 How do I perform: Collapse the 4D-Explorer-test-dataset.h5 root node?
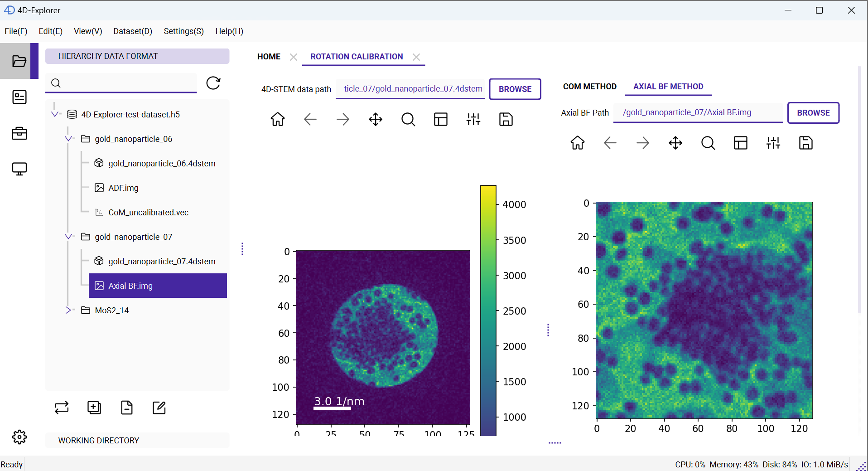point(55,114)
